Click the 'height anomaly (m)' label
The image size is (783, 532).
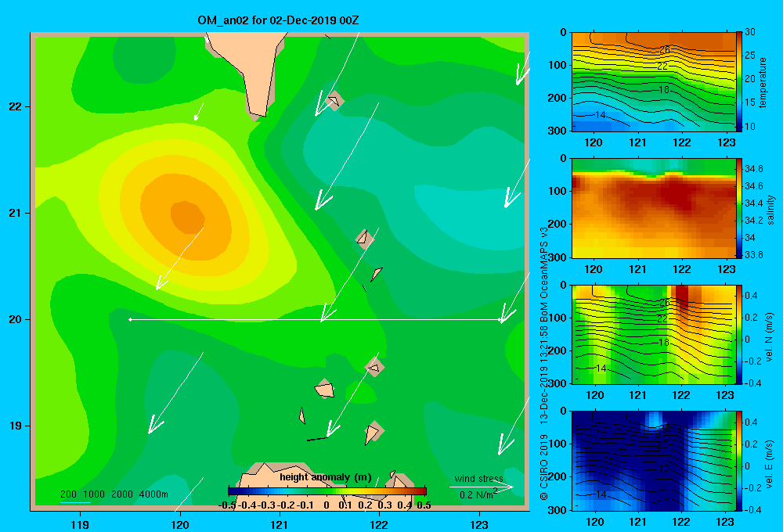(326, 477)
